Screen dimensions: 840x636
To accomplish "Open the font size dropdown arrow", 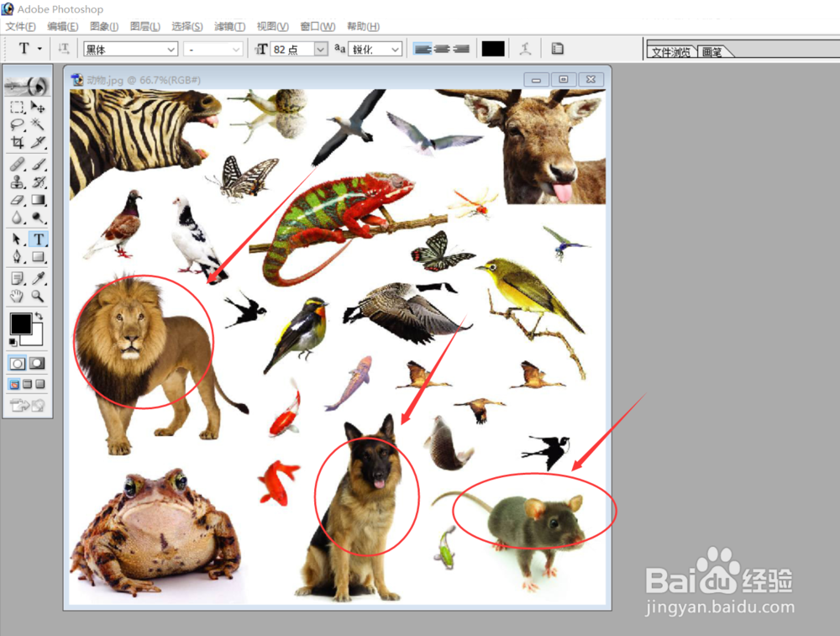I will [320, 50].
